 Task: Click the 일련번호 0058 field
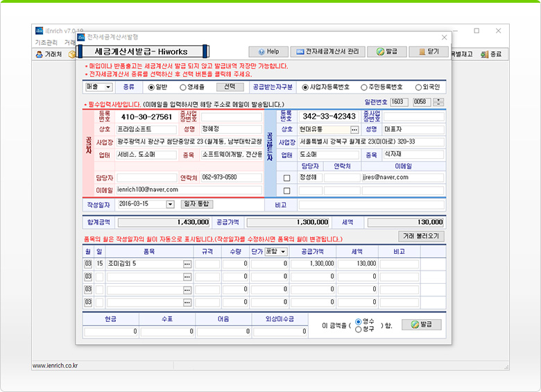point(422,102)
